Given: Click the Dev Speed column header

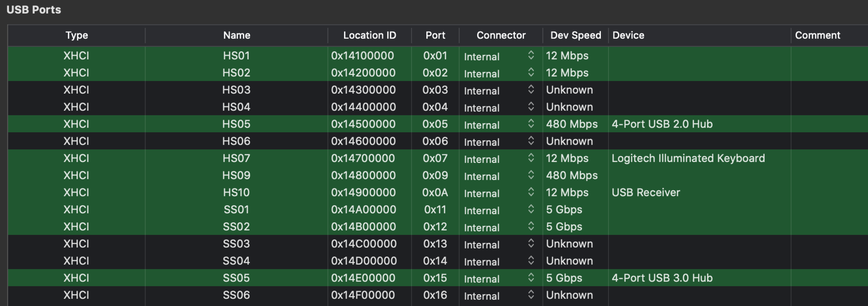Looking at the screenshot, I should [575, 35].
